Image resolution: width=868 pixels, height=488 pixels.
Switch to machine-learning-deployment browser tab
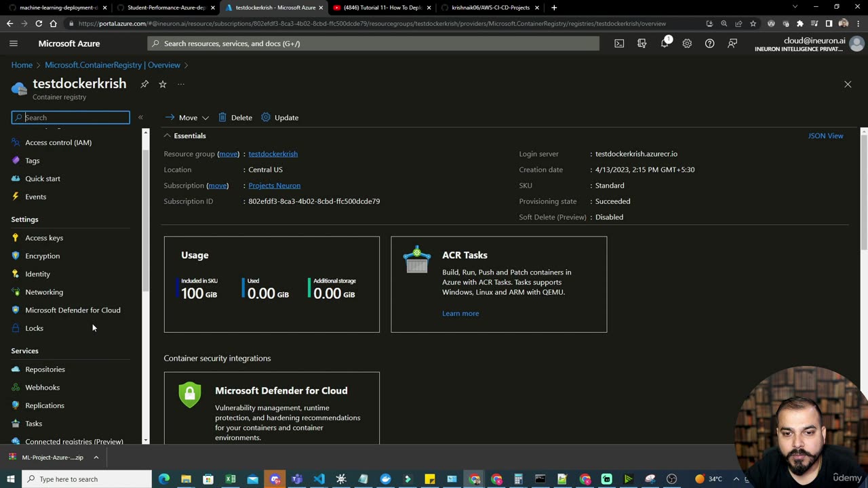coord(57,7)
